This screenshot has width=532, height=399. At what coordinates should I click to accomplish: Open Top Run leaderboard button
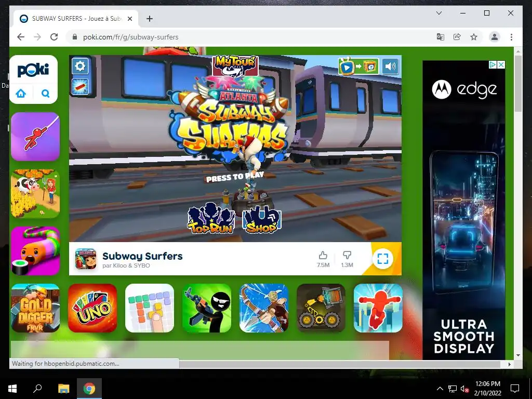click(211, 218)
